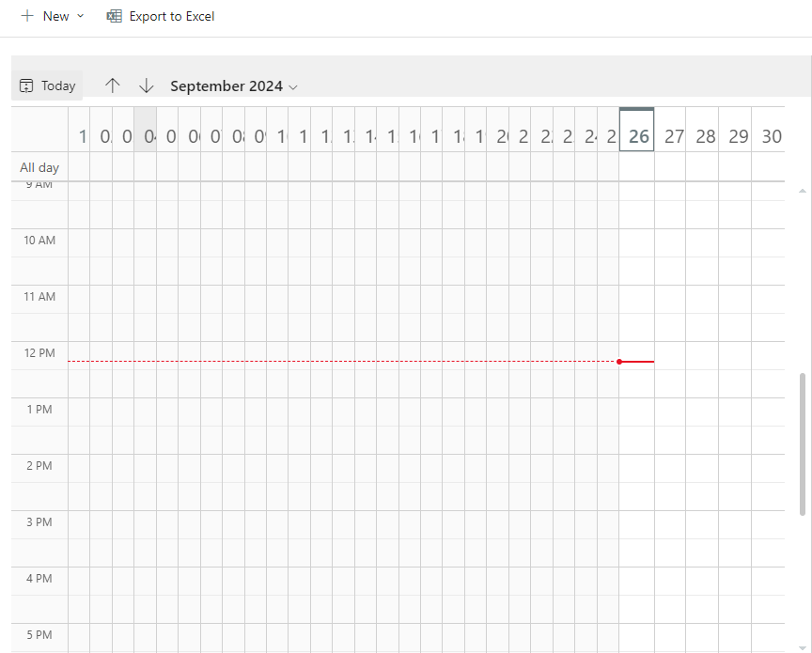This screenshot has height=653, width=812.
Task: Jump to Today in the calendar
Action: [47, 86]
